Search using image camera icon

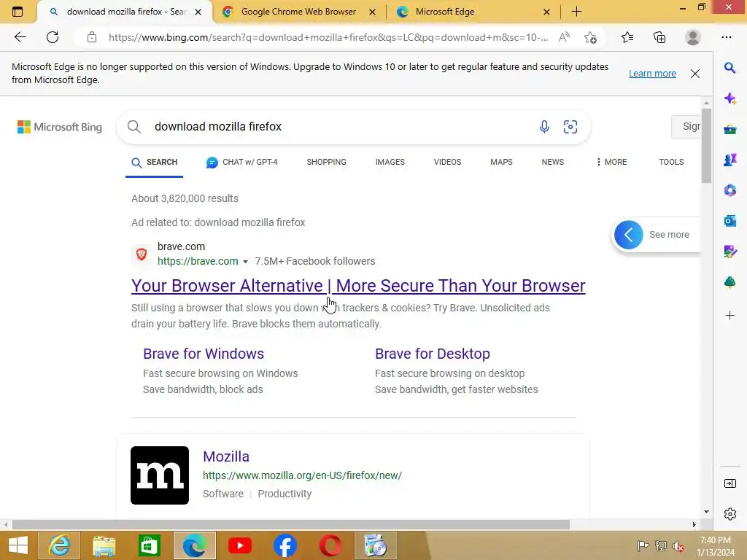pos(570,127)
